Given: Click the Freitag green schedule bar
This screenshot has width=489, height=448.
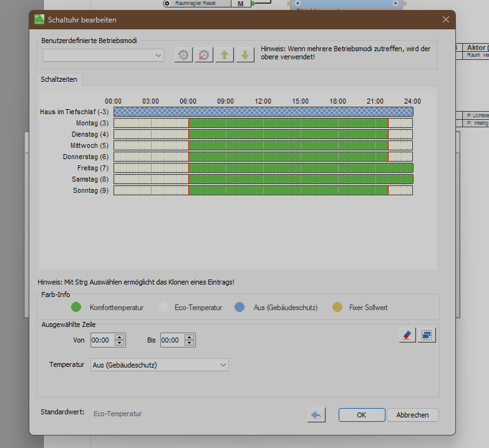Looking at the screenshot, I should point(300,168).
